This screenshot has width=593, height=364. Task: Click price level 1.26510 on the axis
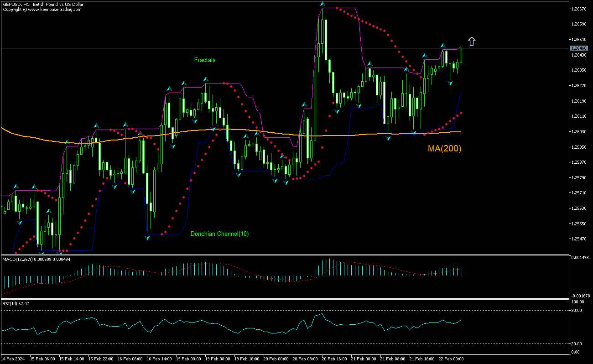tap(578, 39)
